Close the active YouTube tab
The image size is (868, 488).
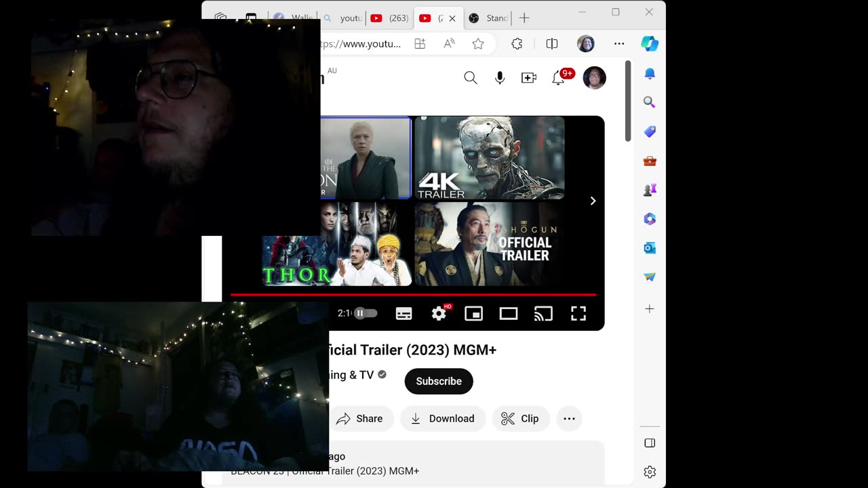tap(452, 18)
